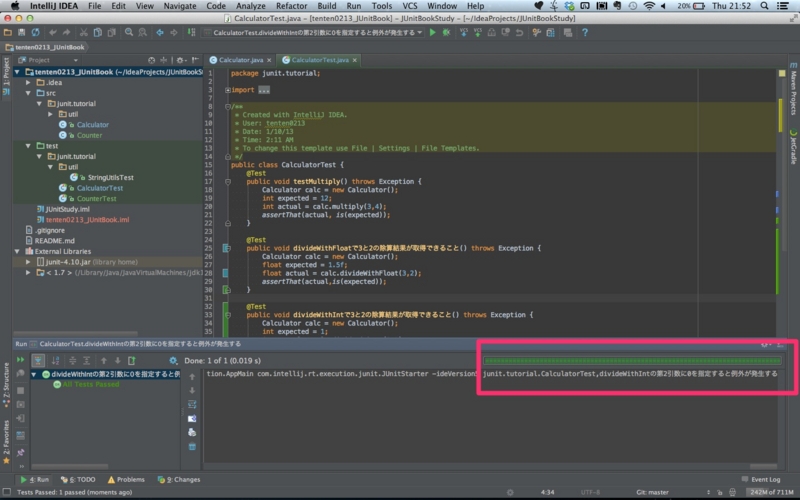
Task: Select StringUtilsTest in project tree
Action: [111, 178]
